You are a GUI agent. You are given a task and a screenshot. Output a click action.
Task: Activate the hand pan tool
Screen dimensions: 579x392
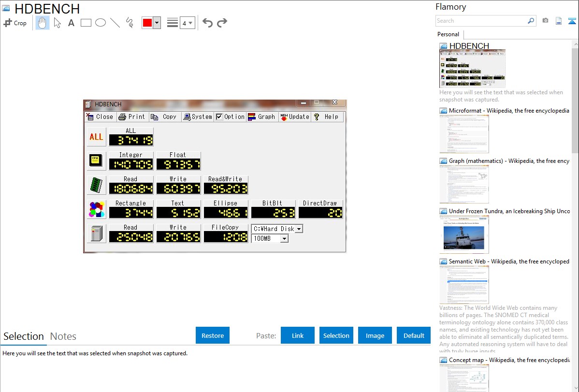[x=43, y=23]
